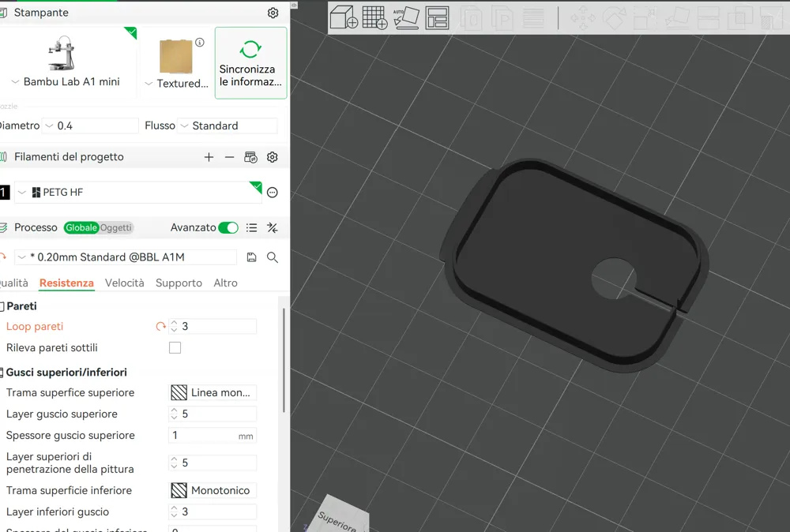The width and height of the screenshot is (790, 532).
Task: Open the PETG HF filament dropdown
Action: (x=138, y=193)
